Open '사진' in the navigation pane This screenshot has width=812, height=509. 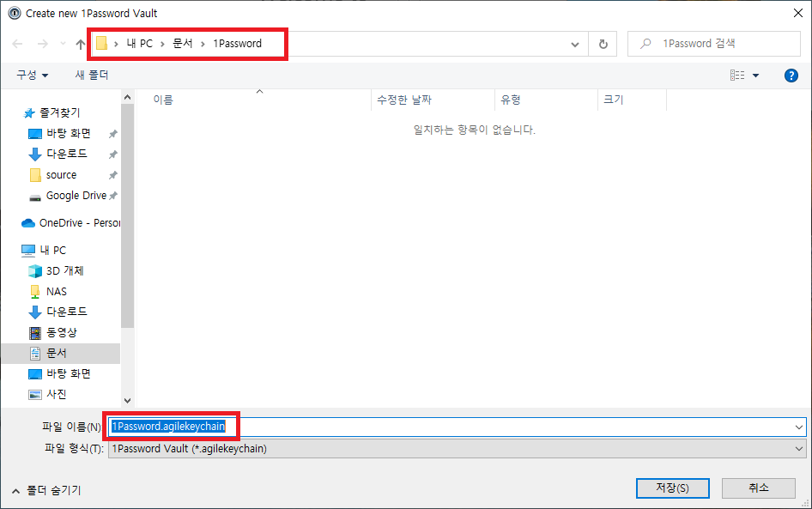point(57,395)
